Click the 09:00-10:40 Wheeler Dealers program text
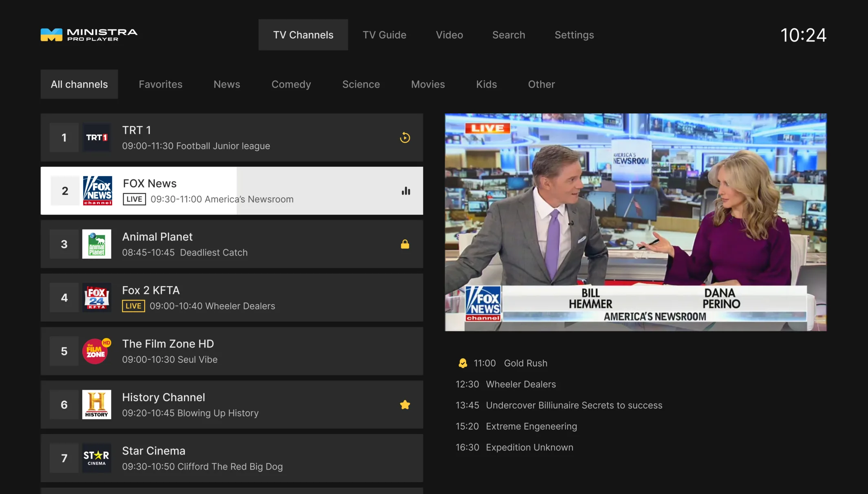 click(x=212, y=306)
